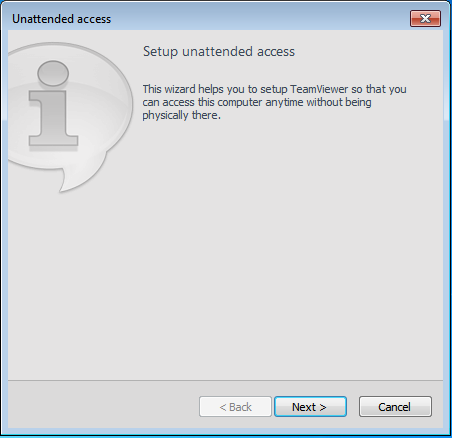Click the text "can access this computer anytime"

223,102
